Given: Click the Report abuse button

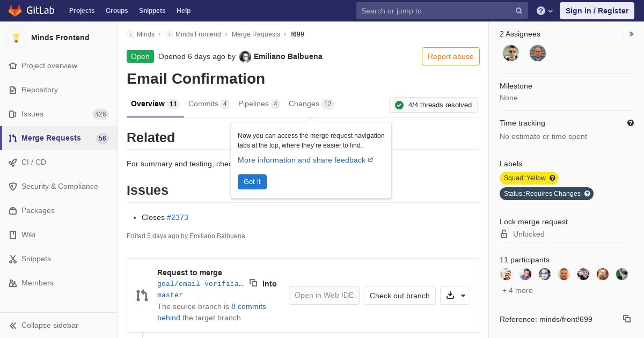Looking at the screenshot, I should (x=450, y=56).
